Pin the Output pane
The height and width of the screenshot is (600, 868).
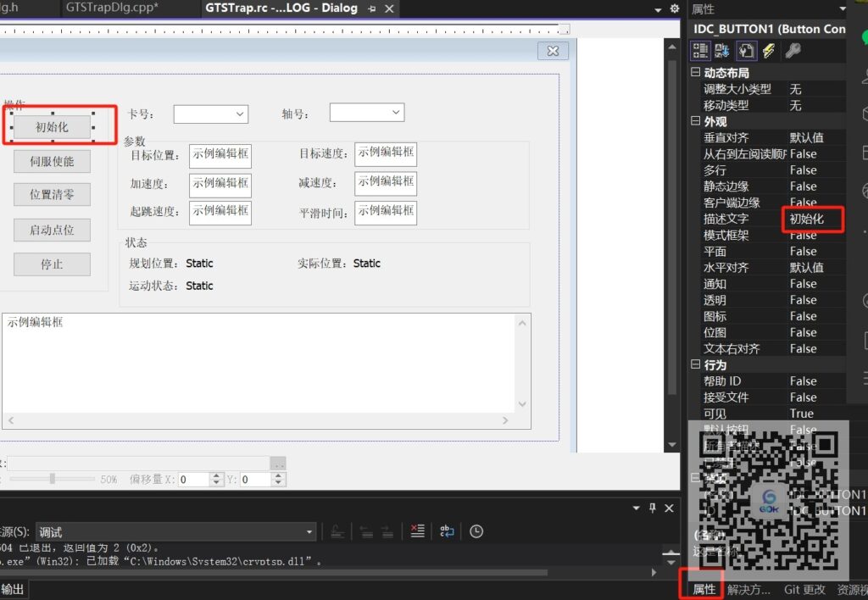pos(653,508)
